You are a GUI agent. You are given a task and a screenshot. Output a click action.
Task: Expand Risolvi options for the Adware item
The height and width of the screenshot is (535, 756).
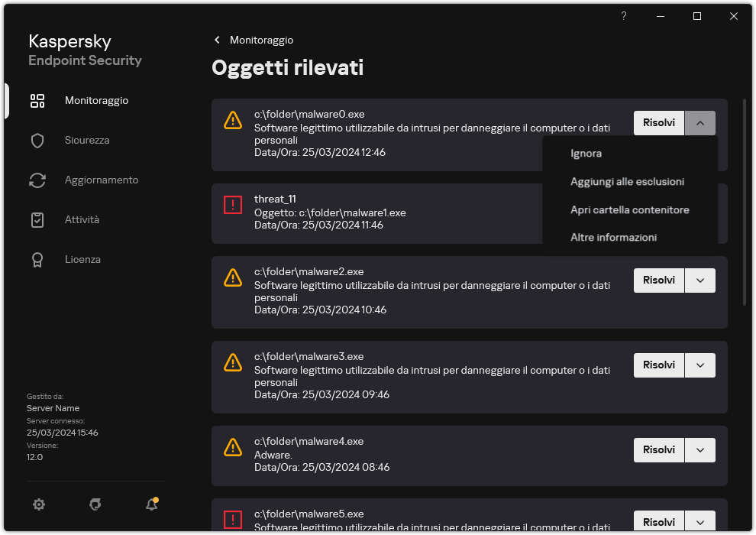click(699, 449)
